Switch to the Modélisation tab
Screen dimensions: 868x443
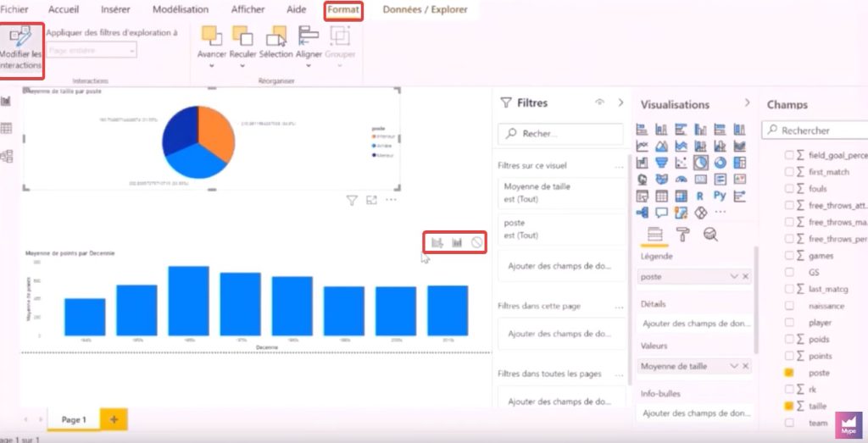(181, 9)
